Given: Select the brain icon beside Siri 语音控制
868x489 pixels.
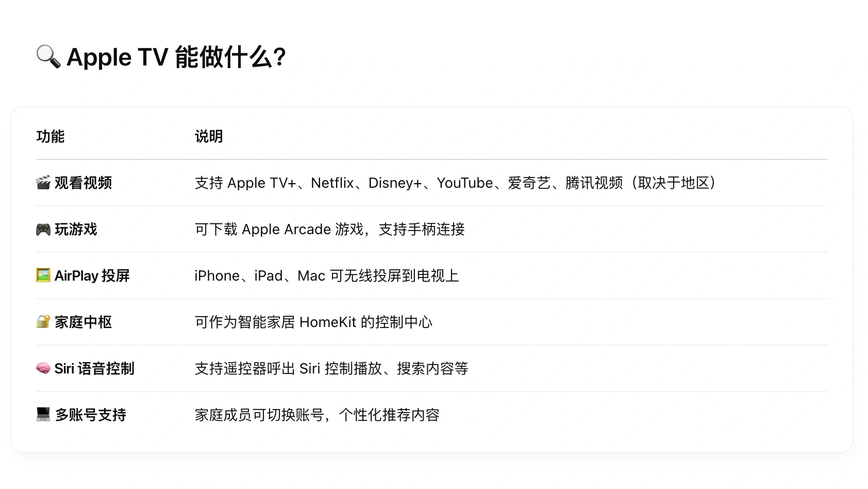Looking at the screenshot, I should (x=43, y=369).
